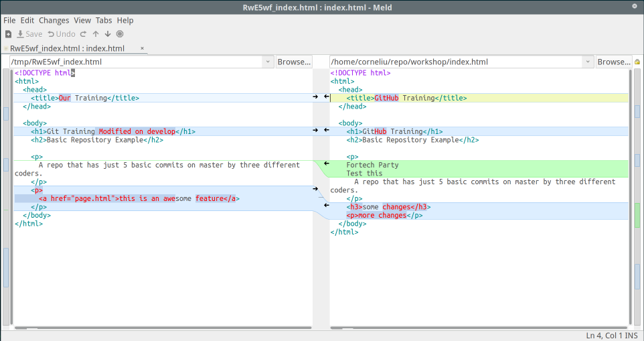644x341 pixels.
Task: Click the new comparison toolbar icon
Action: pos(8,34)
